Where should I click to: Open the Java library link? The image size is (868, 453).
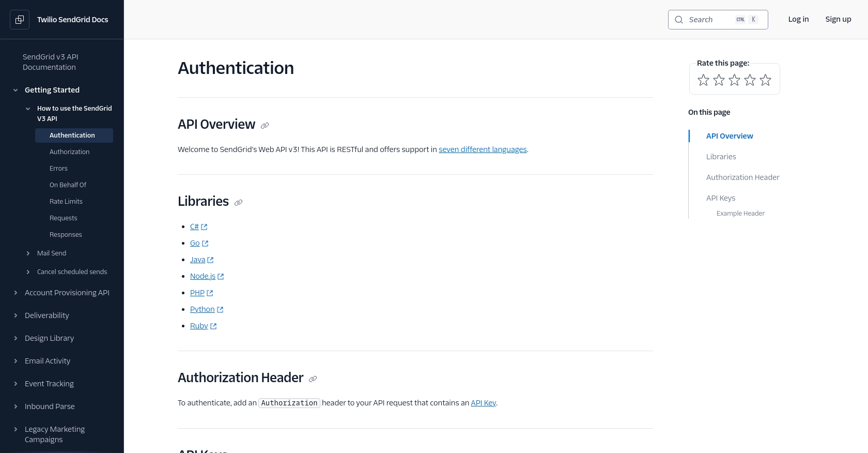197,260
